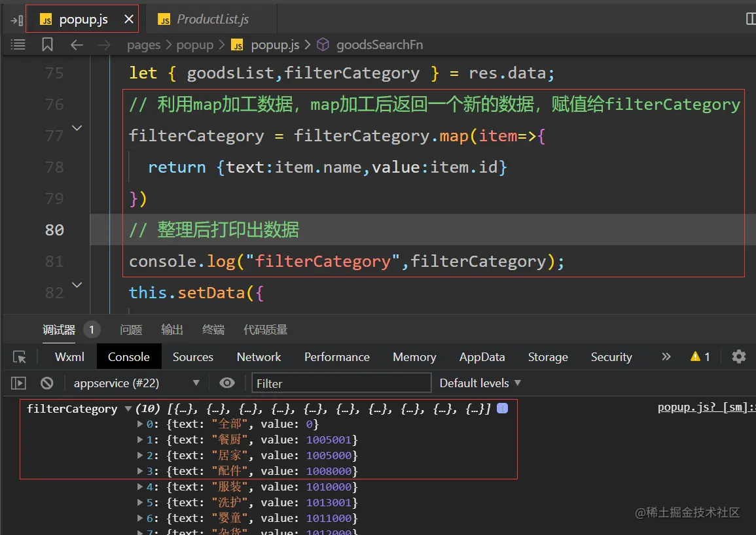Switch to the popup.js editor tab
The height and width of the screenshot is (535, 756).
click(82, 19)
